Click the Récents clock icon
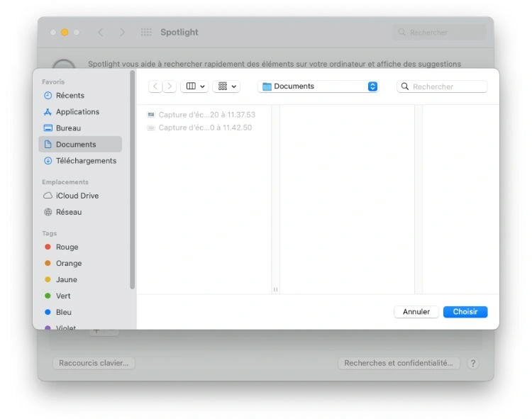The image size is (532, 419). tap(48, 95)
